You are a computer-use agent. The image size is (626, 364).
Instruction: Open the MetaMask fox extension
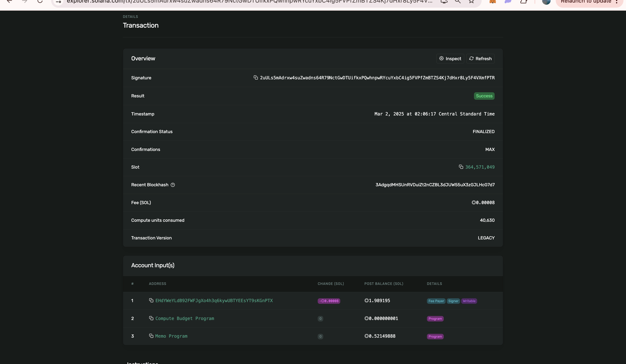coord(492,1)
